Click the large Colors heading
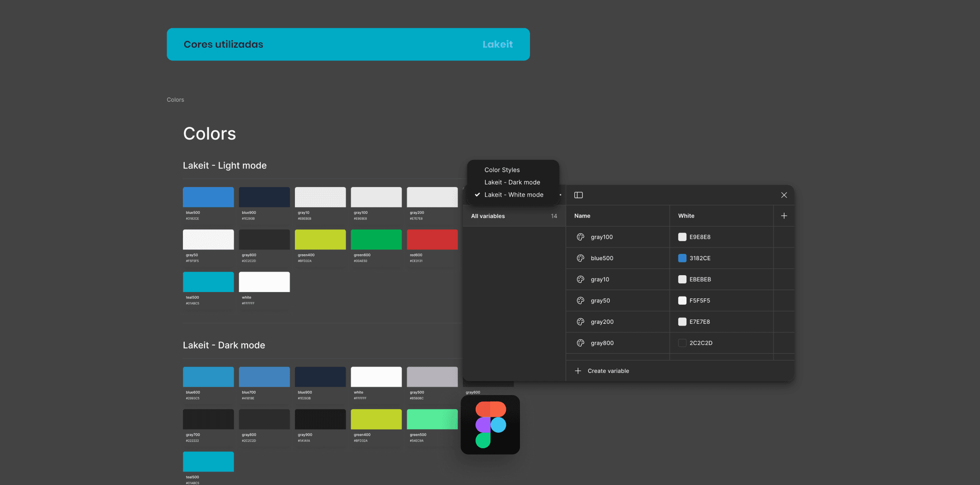 209,134
